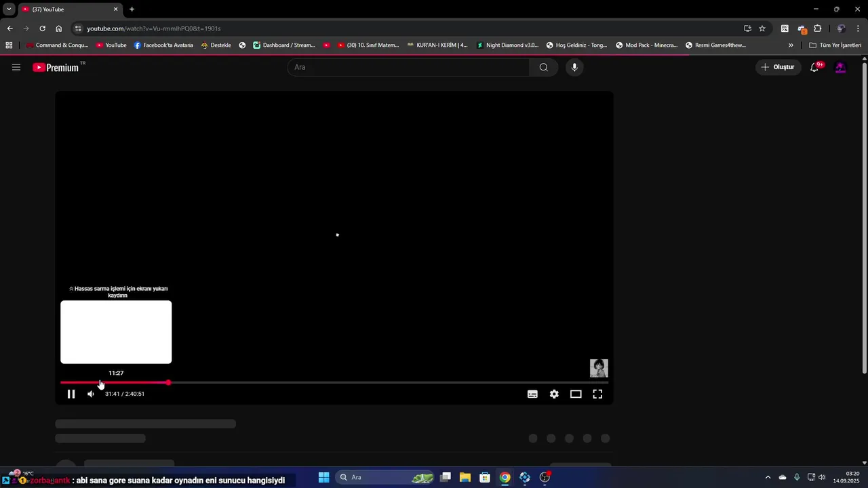Seek to 11:27 on the video progress bar

tap(101, 383)
